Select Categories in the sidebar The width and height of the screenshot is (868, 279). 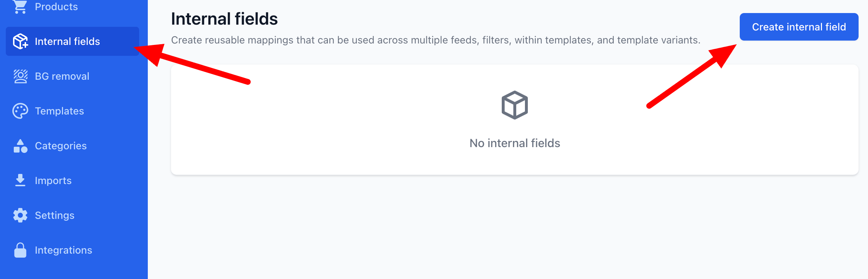[60, 145]
